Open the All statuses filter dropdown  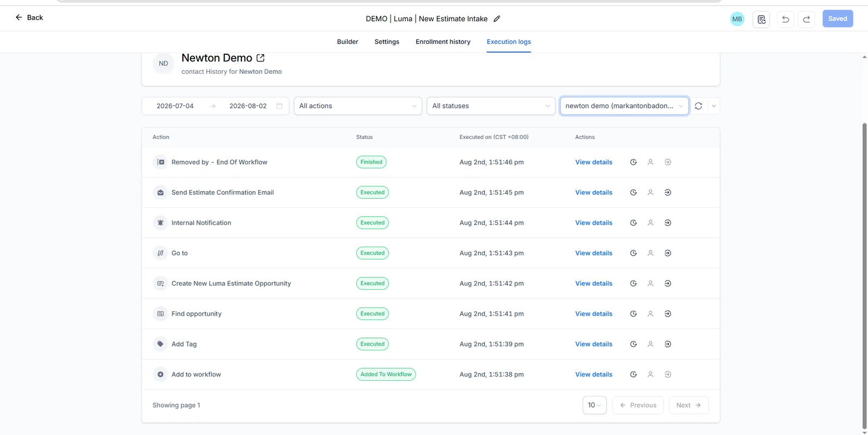pyautogui.click(x=491, y=106)
